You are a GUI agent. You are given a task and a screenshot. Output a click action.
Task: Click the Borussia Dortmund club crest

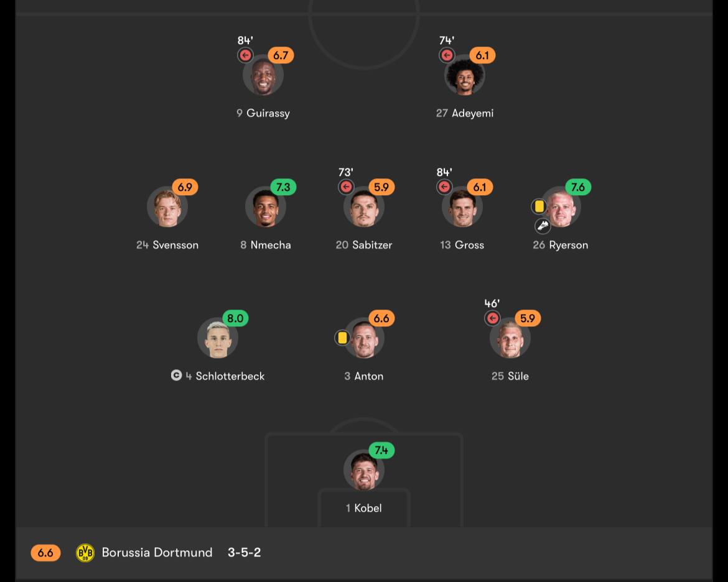click(85, 553)
